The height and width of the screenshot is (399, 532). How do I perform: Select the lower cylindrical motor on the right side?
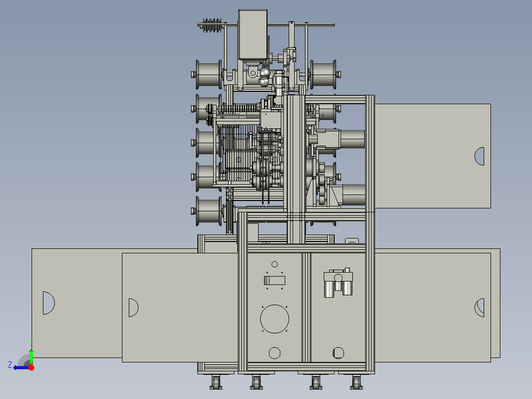tap(354, 195)
